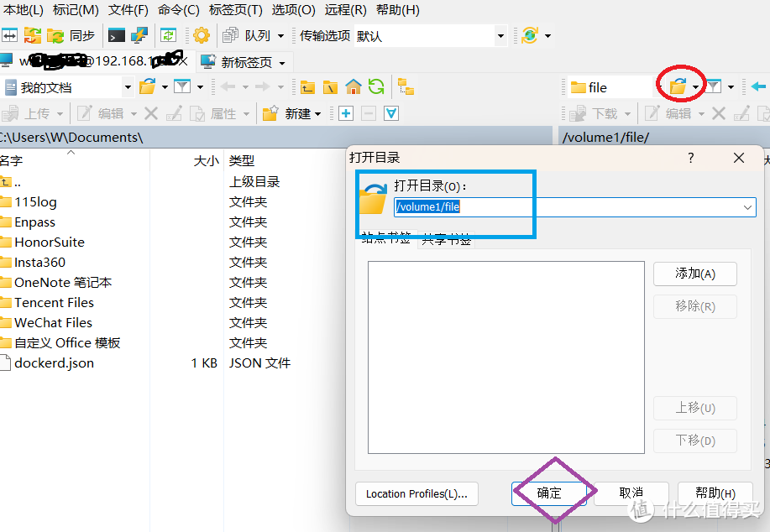
Task: Open a terminal session using the console icon
Action: [x=118, y=35]
